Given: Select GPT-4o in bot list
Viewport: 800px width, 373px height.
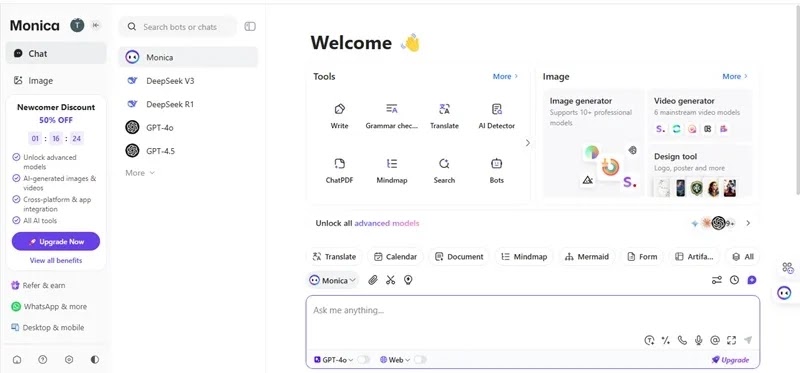Looking at the screenshot, I should tap(188, 128).
